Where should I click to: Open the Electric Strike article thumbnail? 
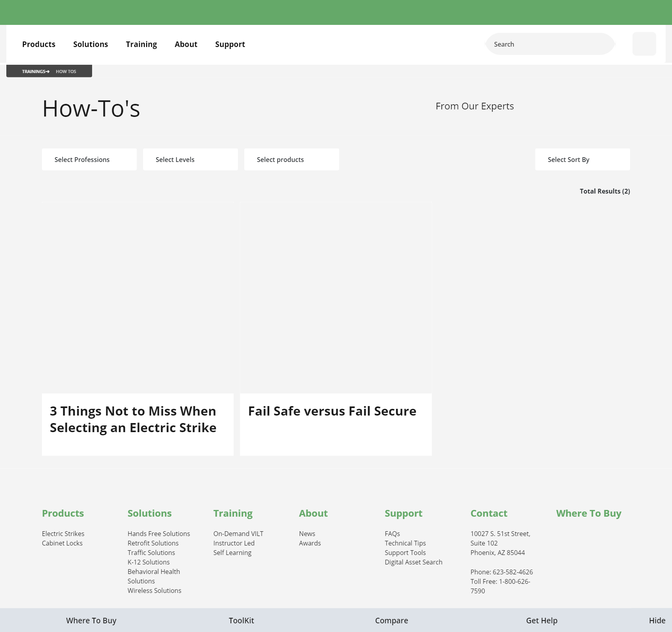pyautogui.click(x=138, y=298)
